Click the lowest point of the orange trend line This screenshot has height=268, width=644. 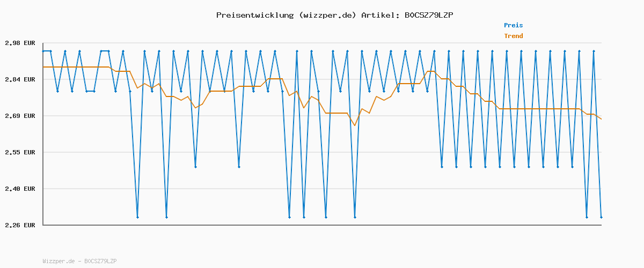(x=355, y=125)
